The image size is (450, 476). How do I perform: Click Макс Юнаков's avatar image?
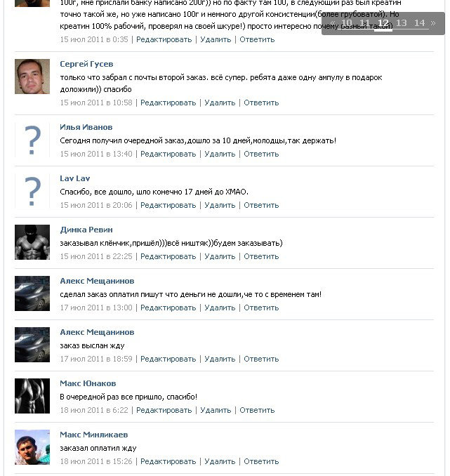(32, 396)
